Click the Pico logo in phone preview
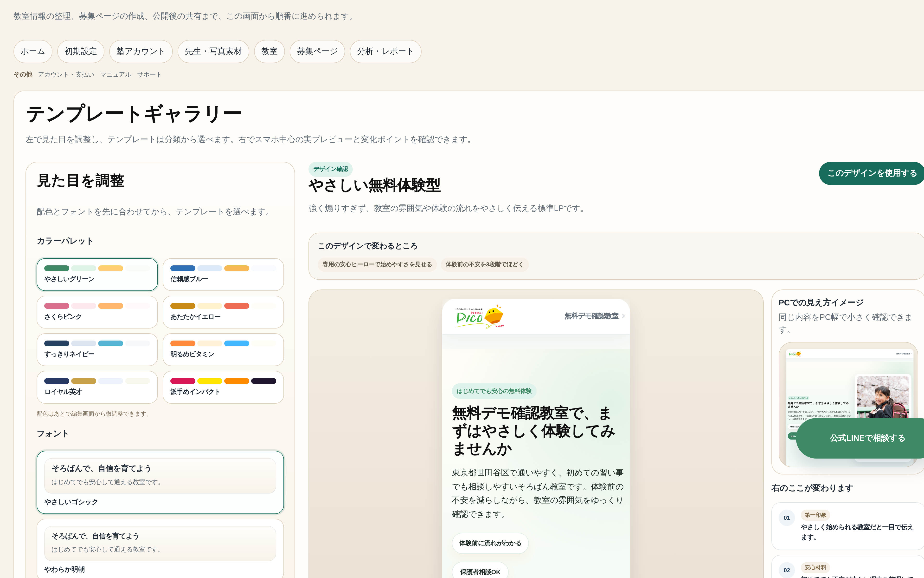 pos(480,316)
